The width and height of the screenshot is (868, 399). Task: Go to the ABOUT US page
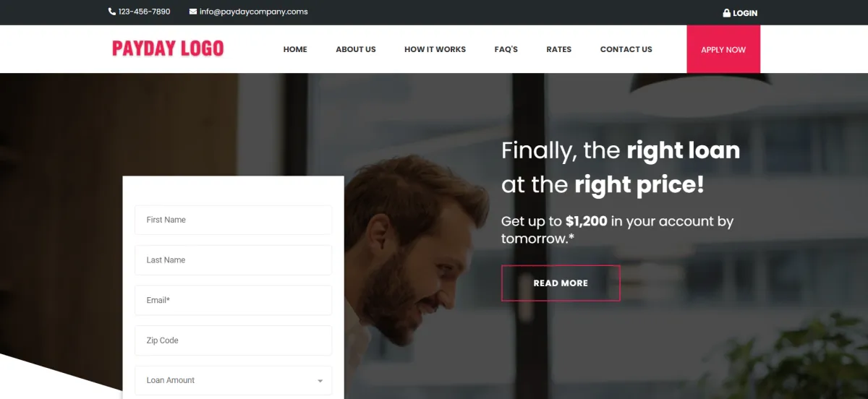356,49
